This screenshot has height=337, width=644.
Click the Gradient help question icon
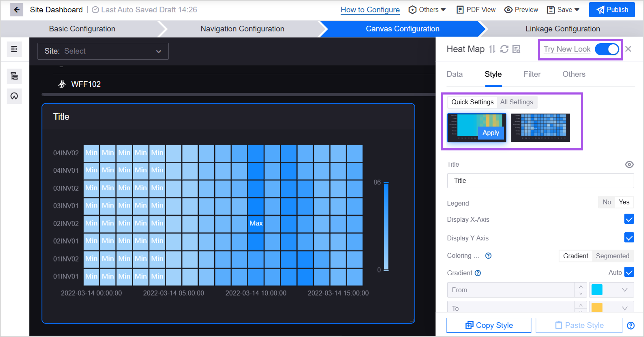(478, 273)
